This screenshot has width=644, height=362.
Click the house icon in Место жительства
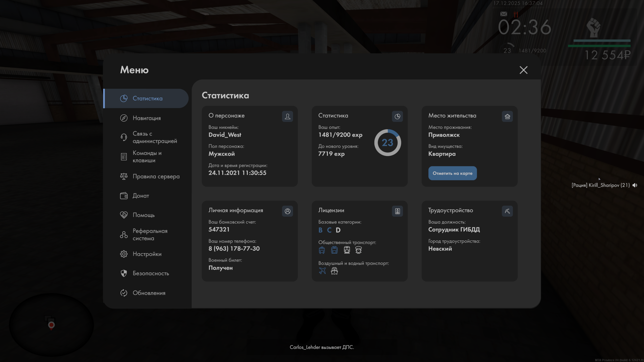(507, 116)
